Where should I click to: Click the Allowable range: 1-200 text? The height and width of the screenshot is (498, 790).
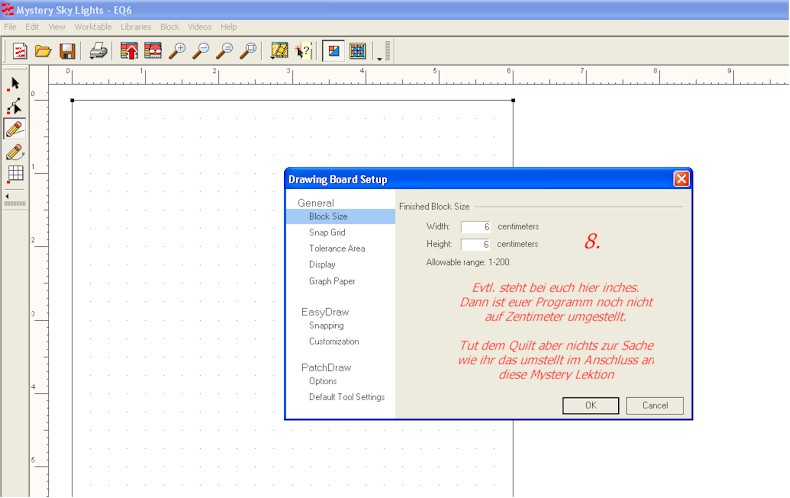point(468,262)
